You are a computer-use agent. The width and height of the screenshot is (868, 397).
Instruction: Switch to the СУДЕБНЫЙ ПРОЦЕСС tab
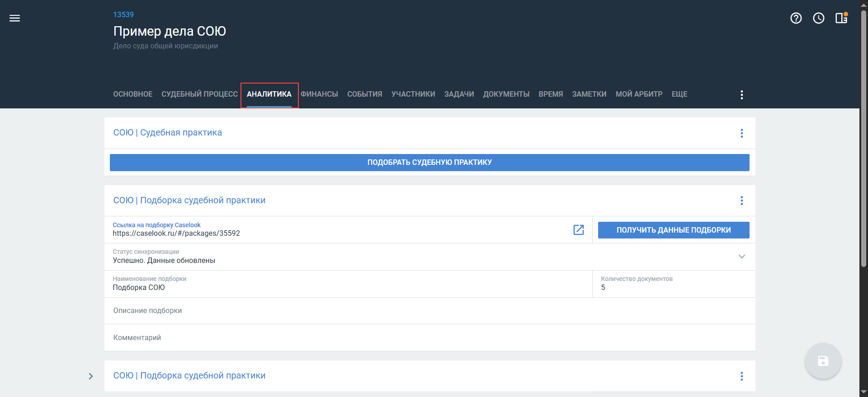(199, 94)
